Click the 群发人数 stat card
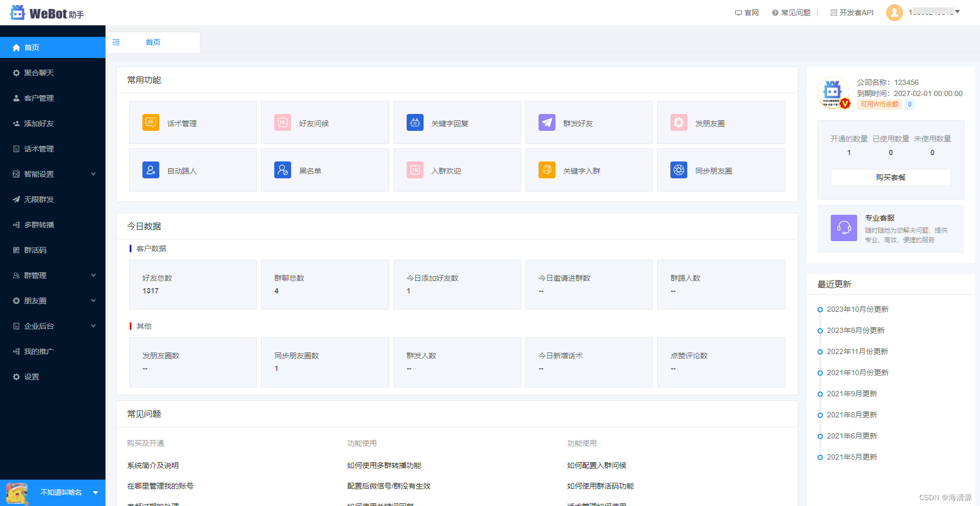 tap(457, 362)
